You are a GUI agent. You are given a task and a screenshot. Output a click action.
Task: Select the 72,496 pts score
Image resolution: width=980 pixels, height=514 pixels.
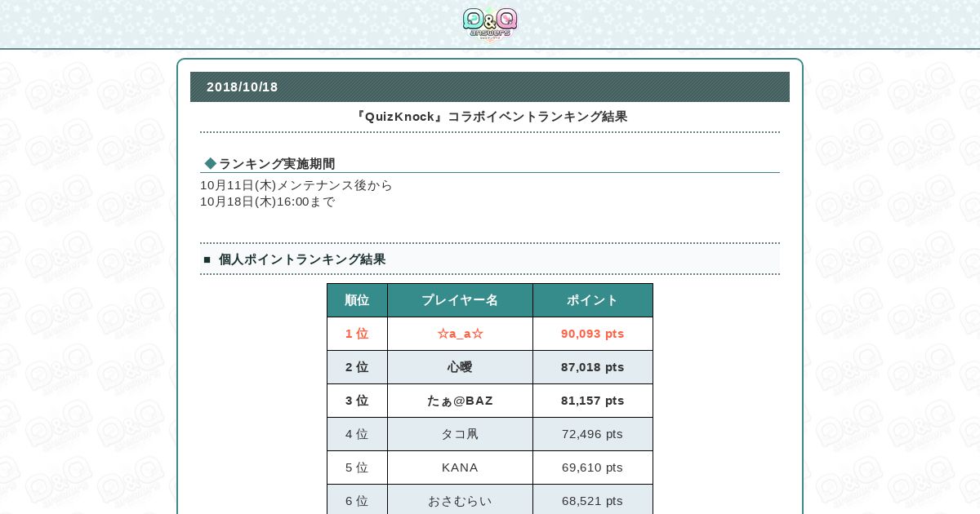[593, 434]
